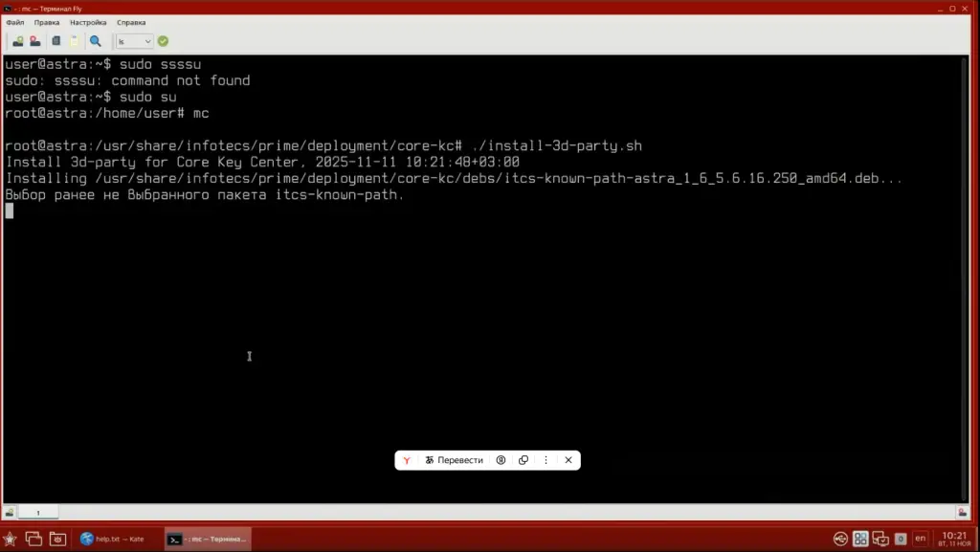Open search with the magnifier icon

tap(96, 41)
